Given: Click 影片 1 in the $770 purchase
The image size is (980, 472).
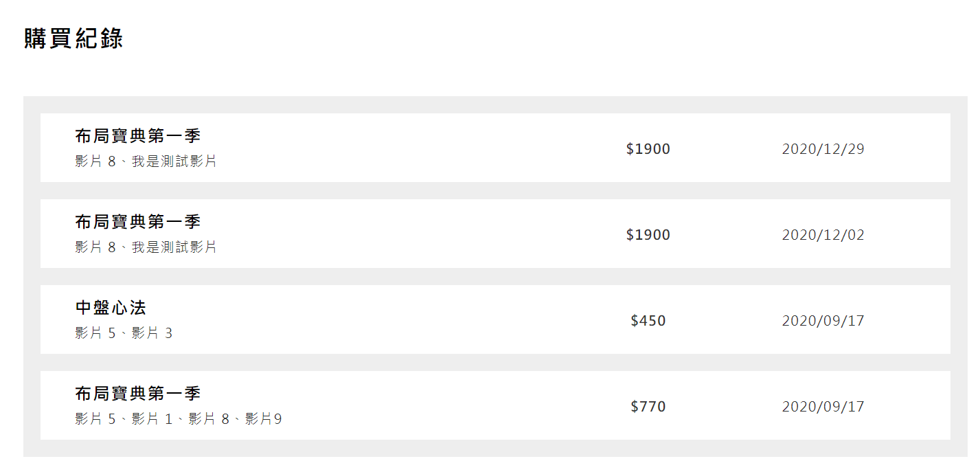Looking at the screenshot, I should [x=152, y=419].
